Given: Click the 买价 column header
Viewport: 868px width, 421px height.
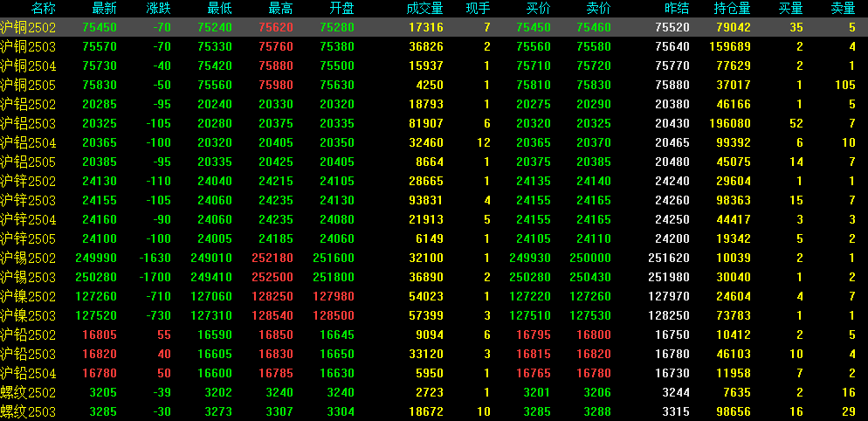Looking at the screenshot, I should (x=539, y=9).
